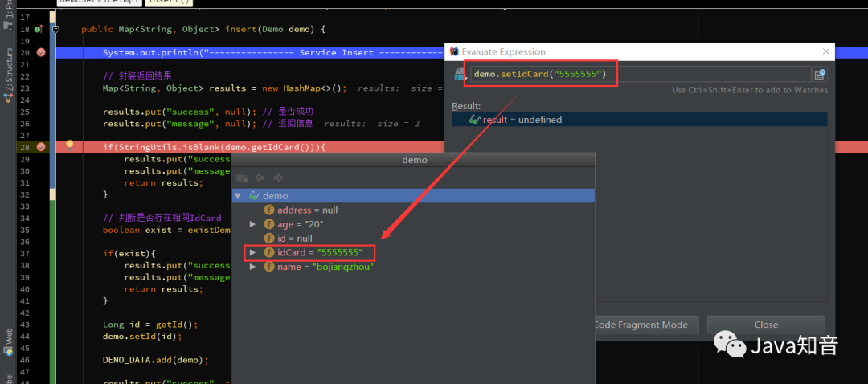The height and width of the screenshot is (384, 868).
Task: Click the field icon beside address
Action: click(269, 210)
